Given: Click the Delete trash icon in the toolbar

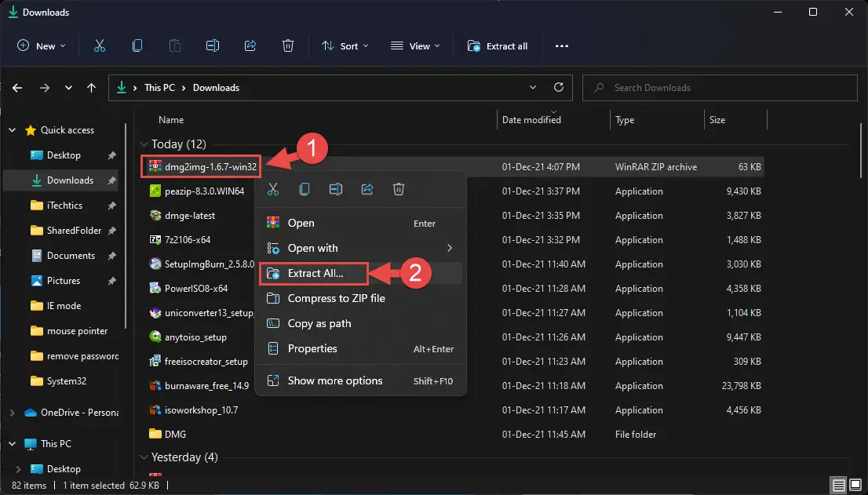Looking at the screenshot, I should click(x=288, y=46).
